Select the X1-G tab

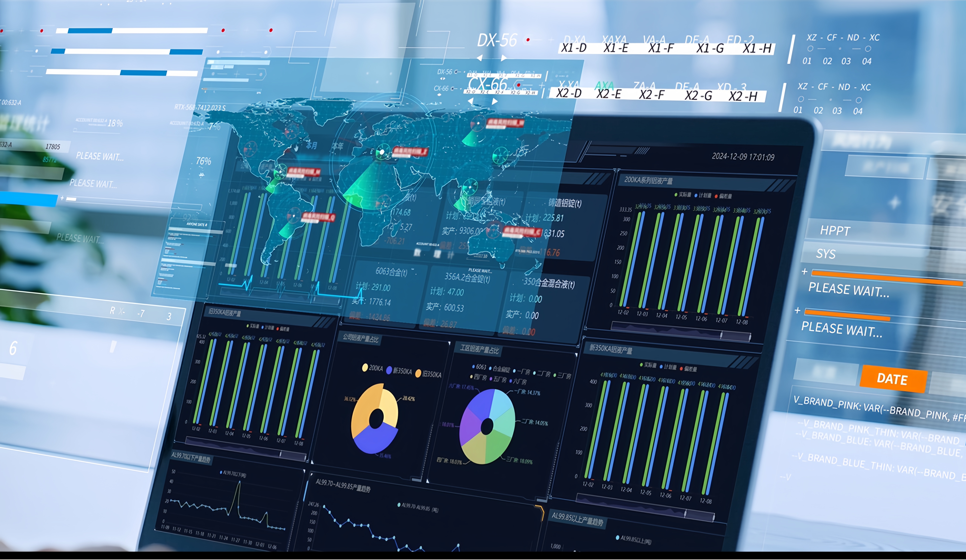(x=710, y=49)
